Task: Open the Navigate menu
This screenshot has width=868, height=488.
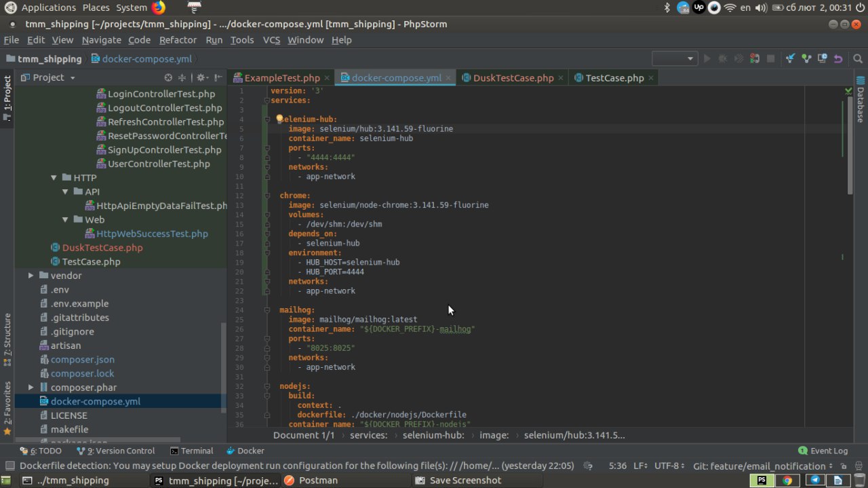Action: [101, 40]
